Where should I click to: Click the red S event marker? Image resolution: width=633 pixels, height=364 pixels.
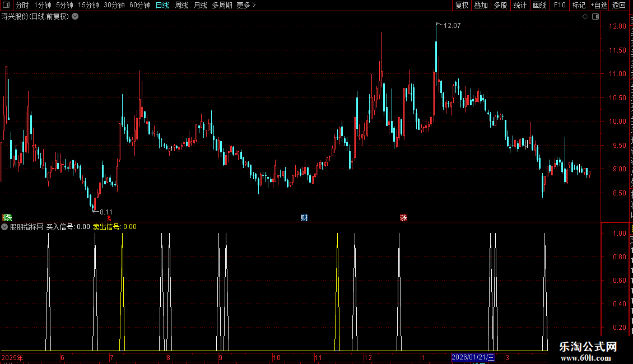109,218
